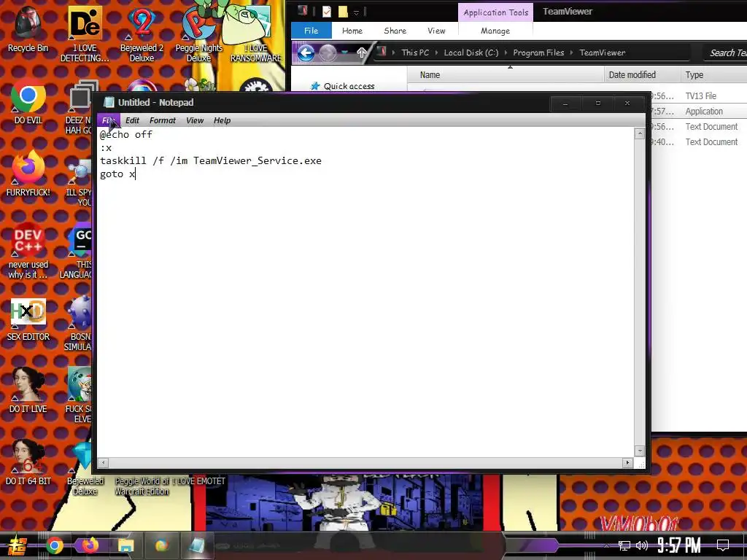This screenshot has width=747, height=560.
Task: Click the Start button on the taskbar
Action: [x=18, y=545]
